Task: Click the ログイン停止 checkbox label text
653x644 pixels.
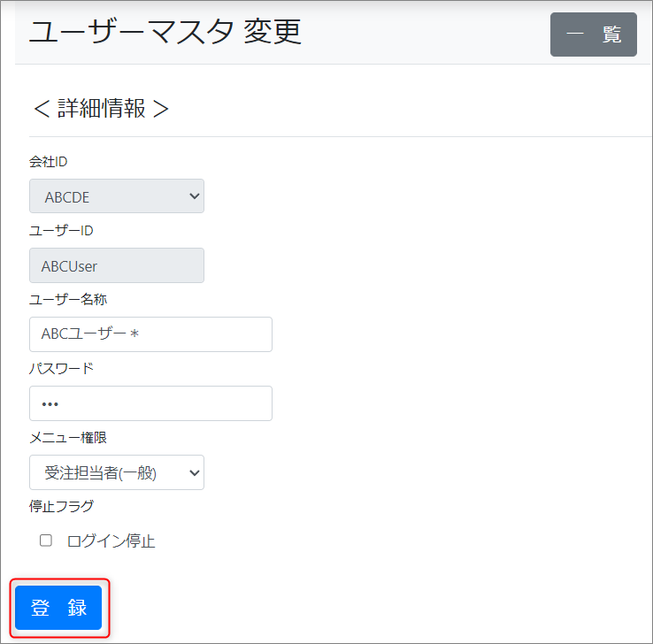Action: click(x=111, y=541)
